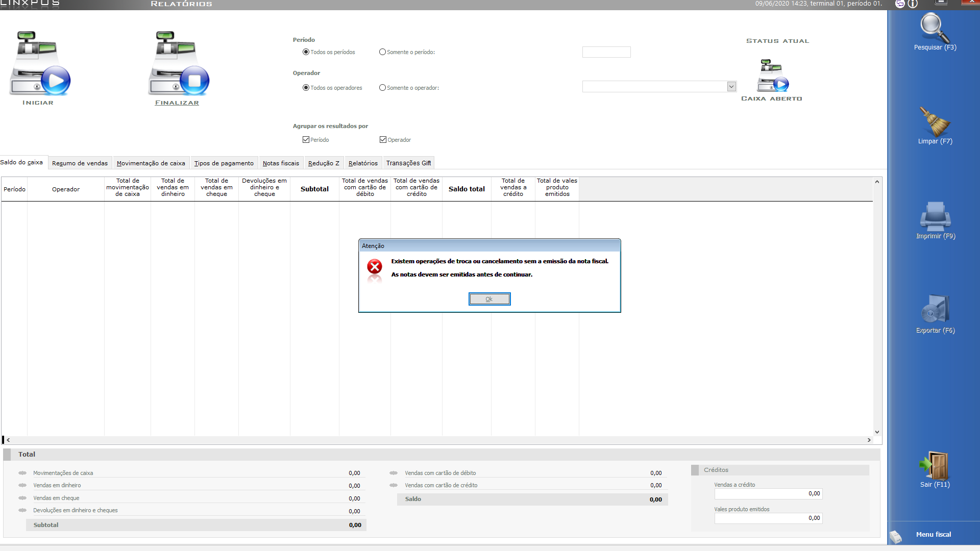Click the Limpar (F7) broom icon
Image resolution: width=980 pixels, height=551 pixels.
point(935,121)
